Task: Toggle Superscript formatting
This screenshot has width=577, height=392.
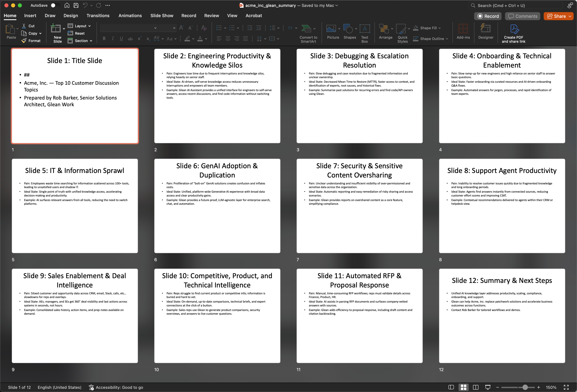Action: point(139,38)
